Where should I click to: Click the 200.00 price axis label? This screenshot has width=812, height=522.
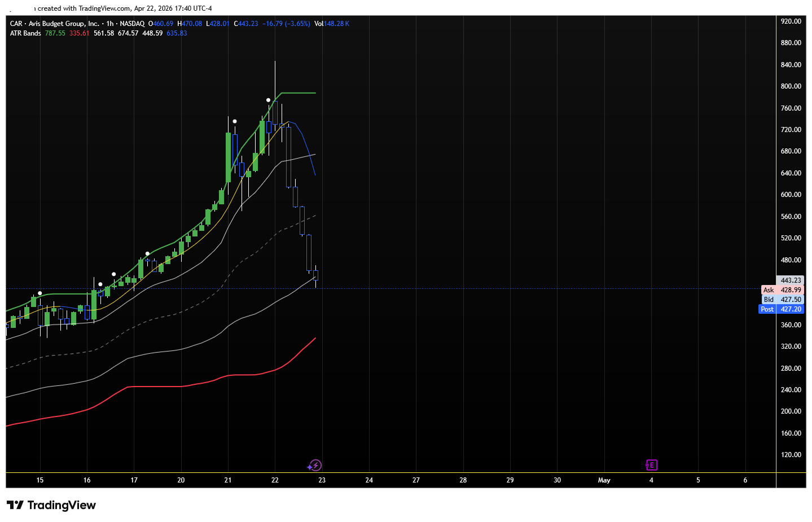click(791, 411)
